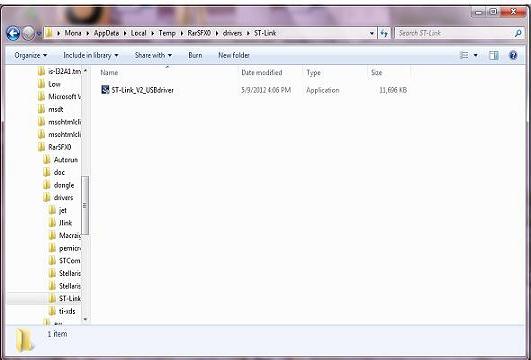The height and width of the screenshot is (360, 531).
Task: Open the Share with menu
Action: (153, 55)
